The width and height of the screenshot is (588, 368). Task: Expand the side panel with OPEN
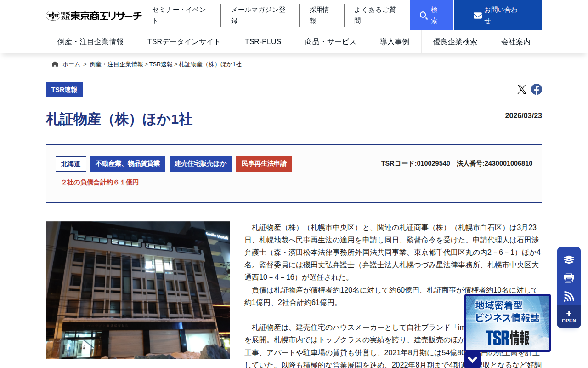(x=569, y=317)
